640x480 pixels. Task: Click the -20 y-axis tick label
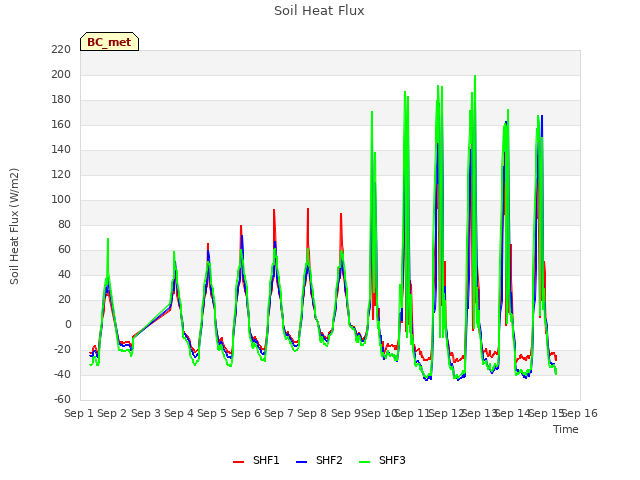click(62, 350)
